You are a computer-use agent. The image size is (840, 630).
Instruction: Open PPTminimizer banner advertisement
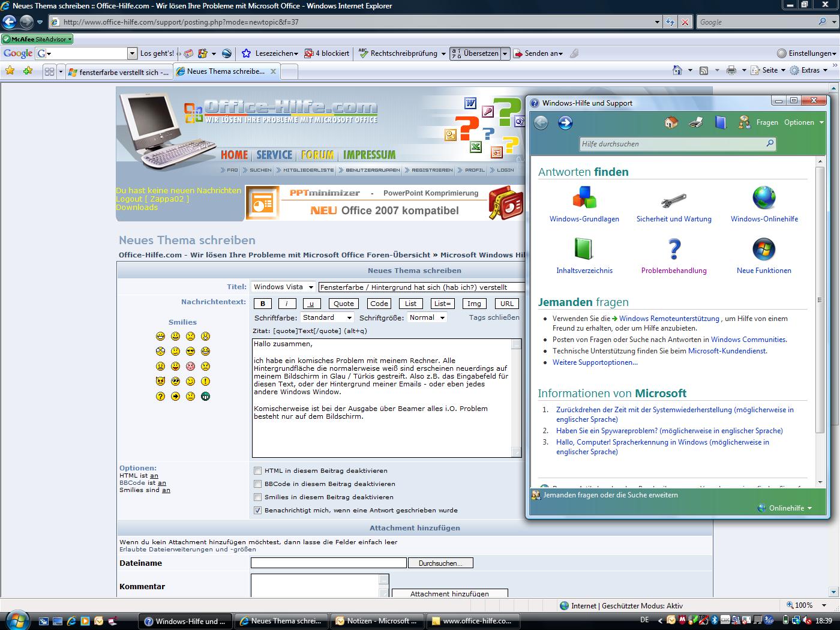384,203
